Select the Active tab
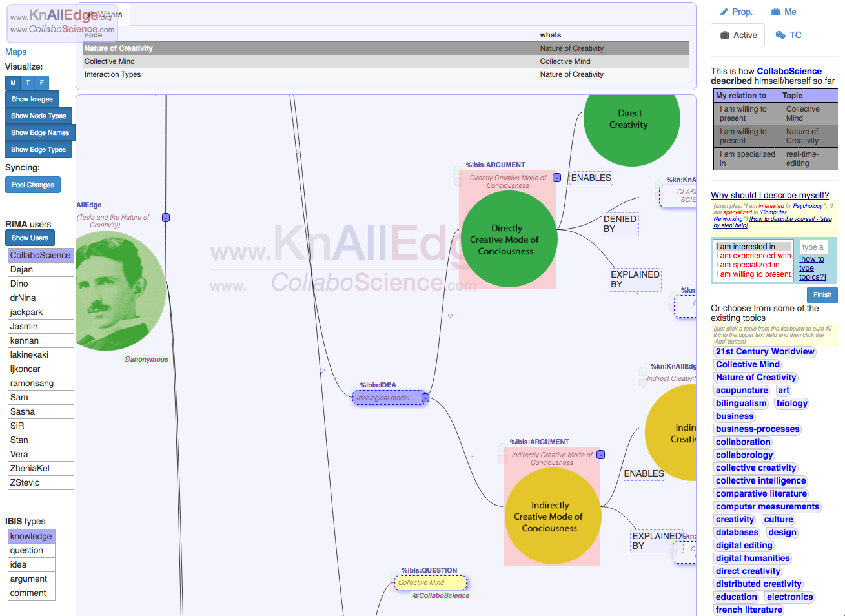The image size is (845, 616). (x=738, y=35)
